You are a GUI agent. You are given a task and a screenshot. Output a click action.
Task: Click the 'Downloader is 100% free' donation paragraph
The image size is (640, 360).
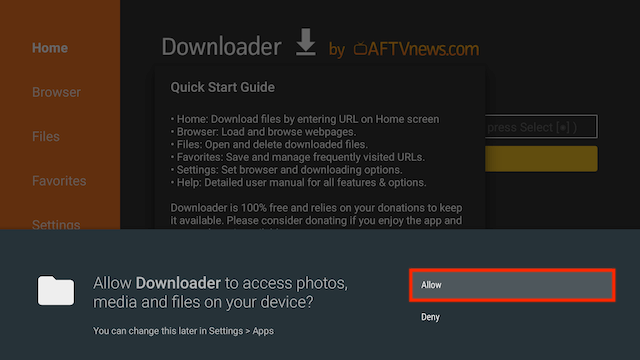click(316, 216)
